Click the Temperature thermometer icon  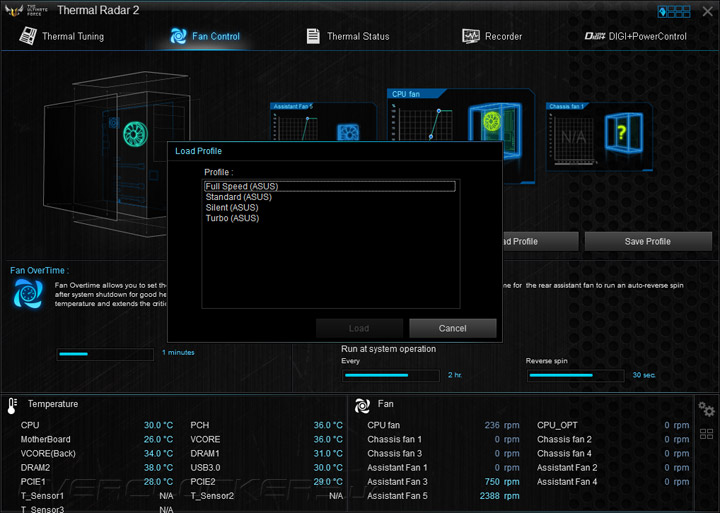pos(12,405)
